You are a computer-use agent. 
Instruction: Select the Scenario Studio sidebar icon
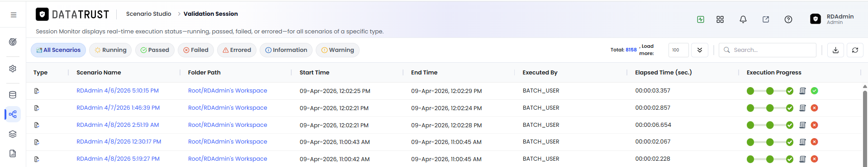click(13, 115)
